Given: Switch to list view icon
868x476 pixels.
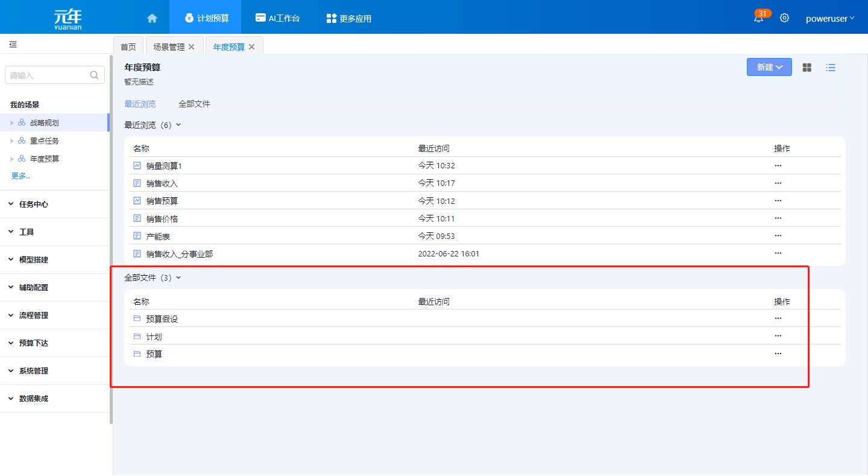Looking at the screenshot, I should [x=831, y=68].
